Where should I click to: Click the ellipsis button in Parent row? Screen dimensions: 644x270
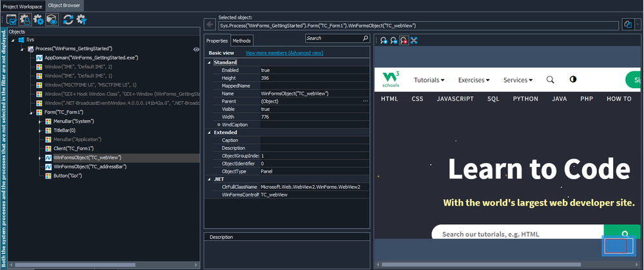tap(366, 101)
